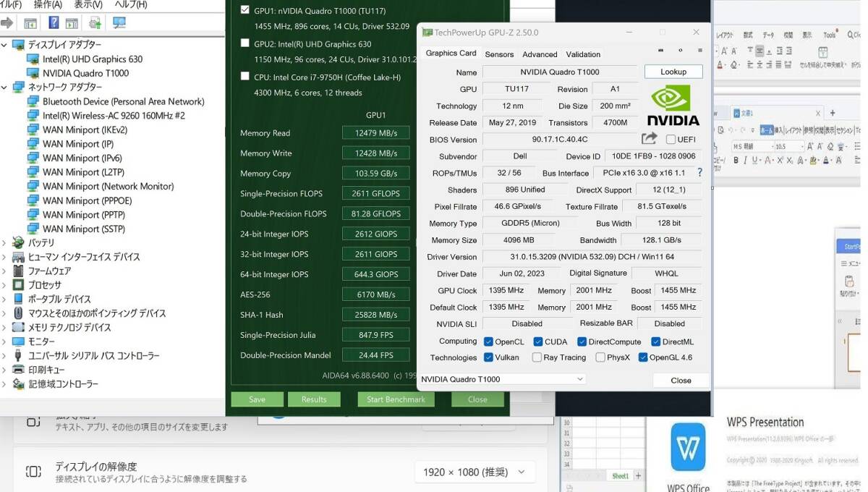Select the Sheet1 tab in spreadsheet
The width and height of the screenshot is (868, 492).
(621, 476)
